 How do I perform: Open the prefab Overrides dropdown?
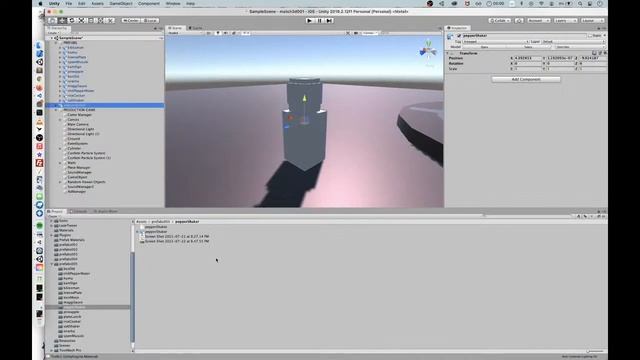click(x=579, y=47)
